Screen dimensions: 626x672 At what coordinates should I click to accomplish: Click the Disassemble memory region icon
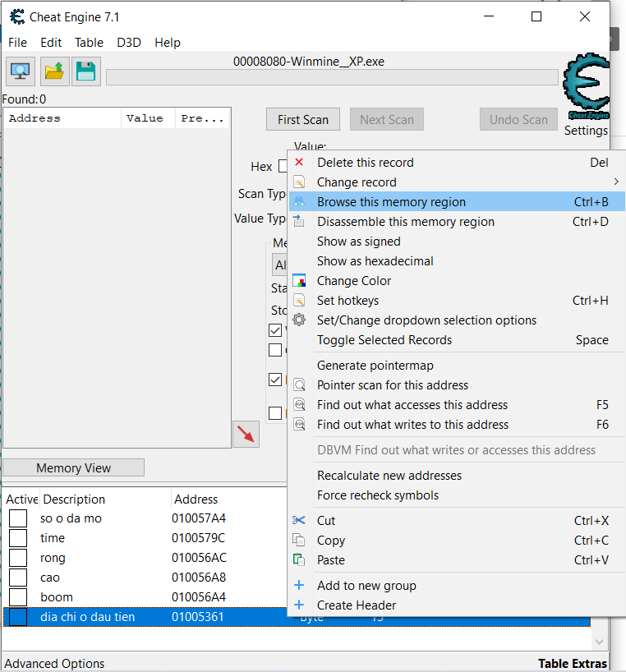pyautogui.click(x=299, y=221)
